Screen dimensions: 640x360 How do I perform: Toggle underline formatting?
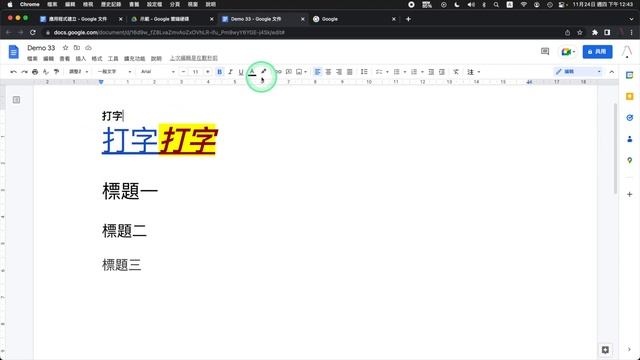click(241, 72)
